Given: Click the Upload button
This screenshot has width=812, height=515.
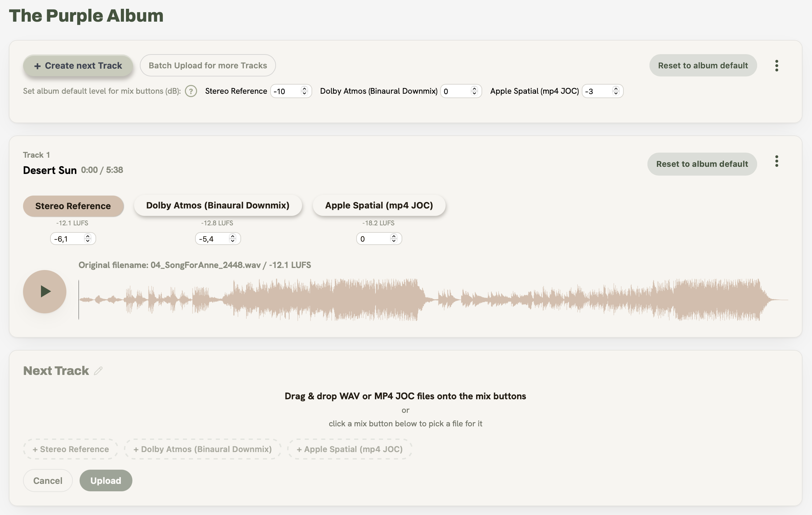Looking at the screenshot, I should pos(106,480).
